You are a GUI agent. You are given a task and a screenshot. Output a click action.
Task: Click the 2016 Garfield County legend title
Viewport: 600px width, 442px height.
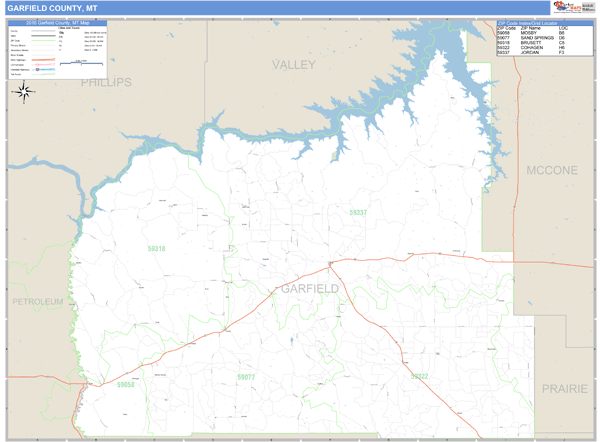(51, 22)
